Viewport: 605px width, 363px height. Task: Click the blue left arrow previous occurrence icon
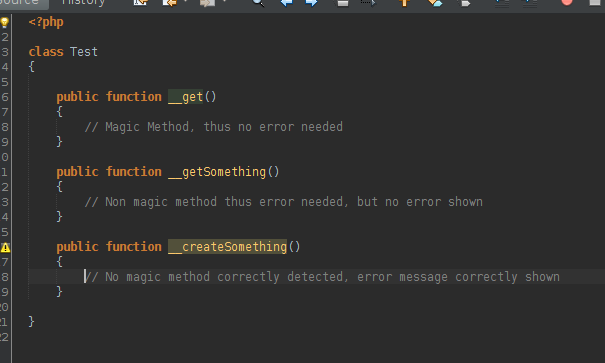286,3
